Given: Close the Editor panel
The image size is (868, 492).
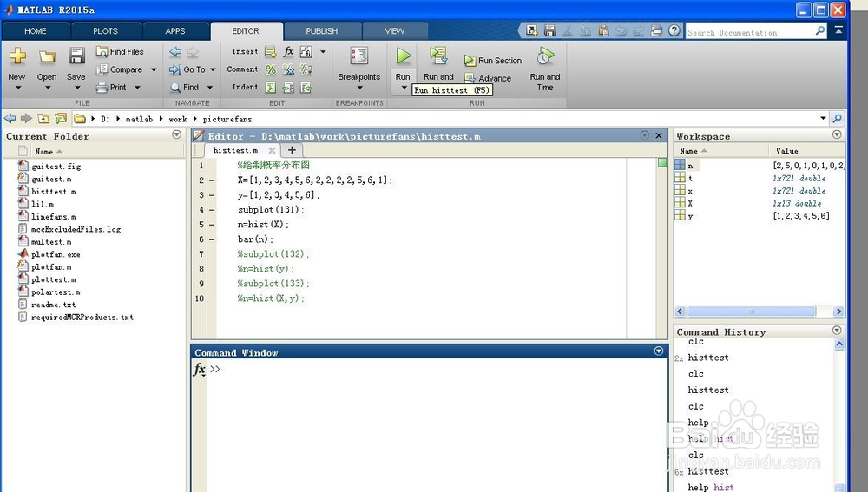Looking at the screenshot, I should click(x=659, y=135).
